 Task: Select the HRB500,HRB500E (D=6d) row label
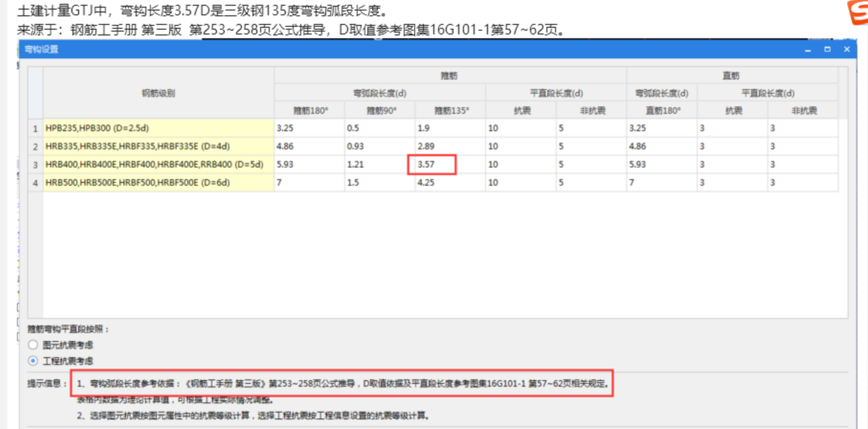click(159, 183)
